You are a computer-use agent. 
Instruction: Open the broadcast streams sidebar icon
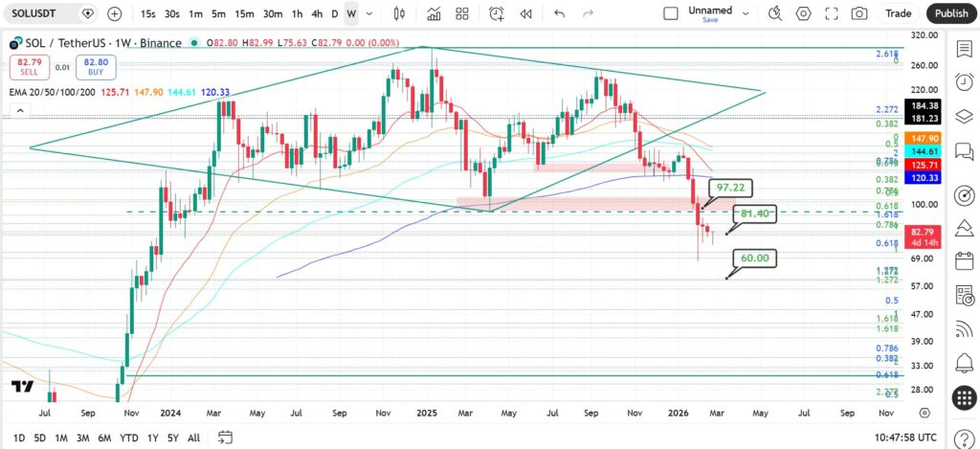click(964, 327)
